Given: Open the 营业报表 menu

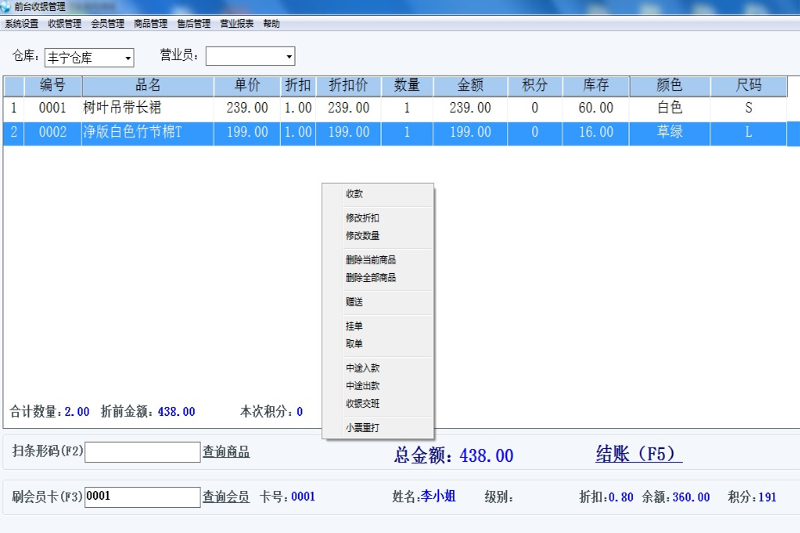Looking at the screenshot, I should click(x=236, y=23).
